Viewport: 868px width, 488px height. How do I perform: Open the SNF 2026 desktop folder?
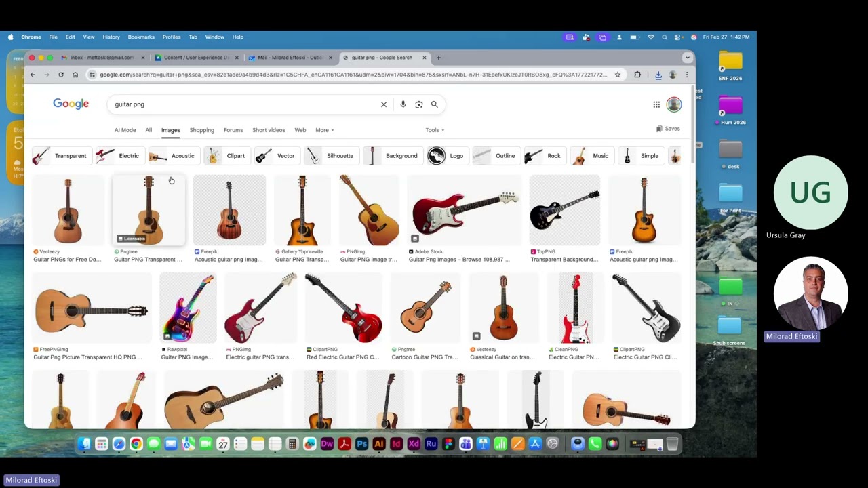[730, 66]
